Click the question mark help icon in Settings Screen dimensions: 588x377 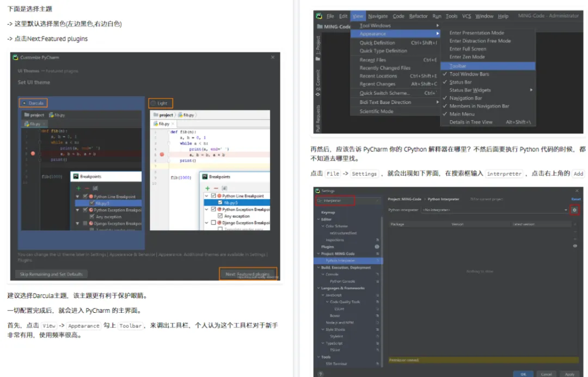coord(320,374)
